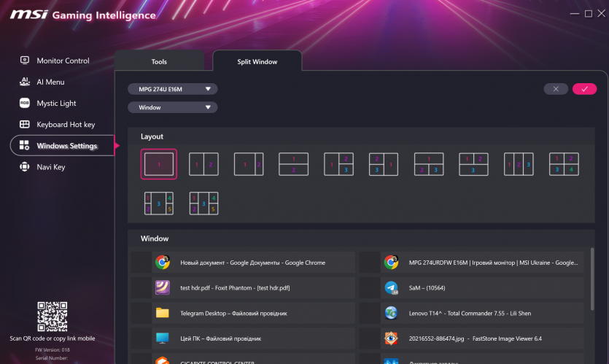Go to Mystic Light RGB settings

(x=56, y=103)
